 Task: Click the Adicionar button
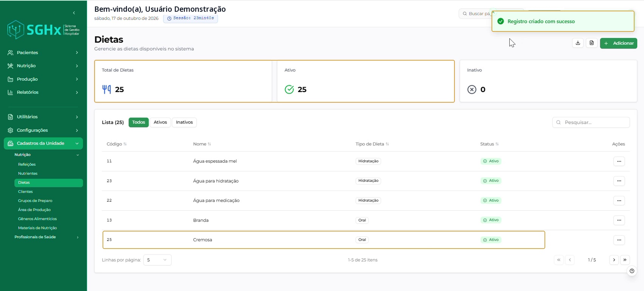pyautogui.click(x=619, y=43)
